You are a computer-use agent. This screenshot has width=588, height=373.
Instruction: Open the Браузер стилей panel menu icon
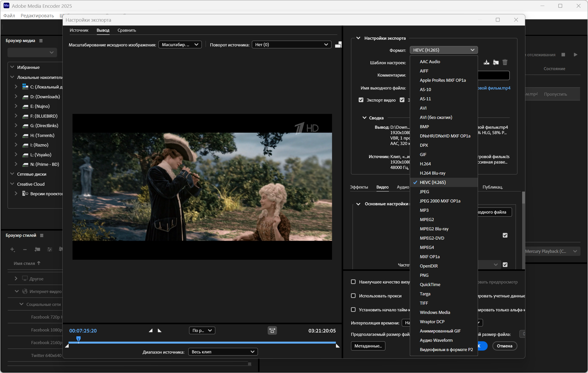(x=42, y=235)
